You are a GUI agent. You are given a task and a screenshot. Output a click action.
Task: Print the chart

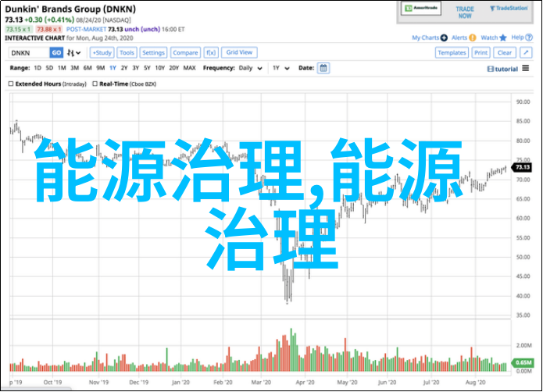click(481, 52)
